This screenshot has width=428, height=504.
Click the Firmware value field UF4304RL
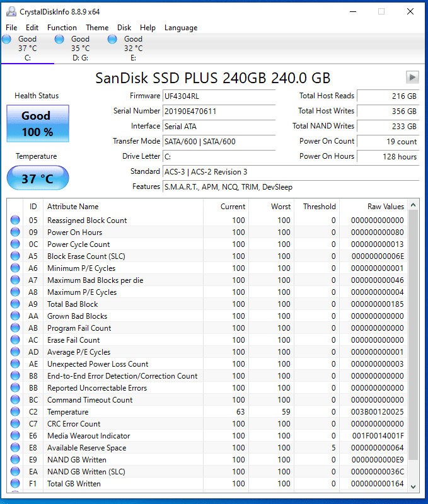[218, 96]
